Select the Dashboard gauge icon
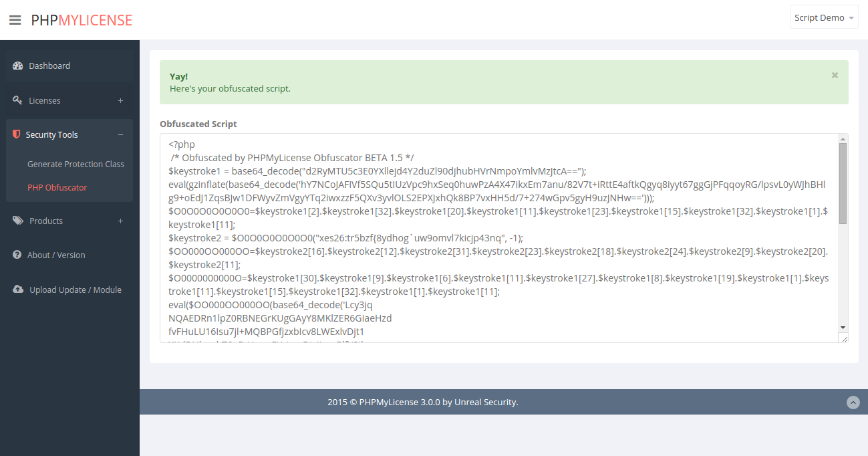 coord(16,66)
